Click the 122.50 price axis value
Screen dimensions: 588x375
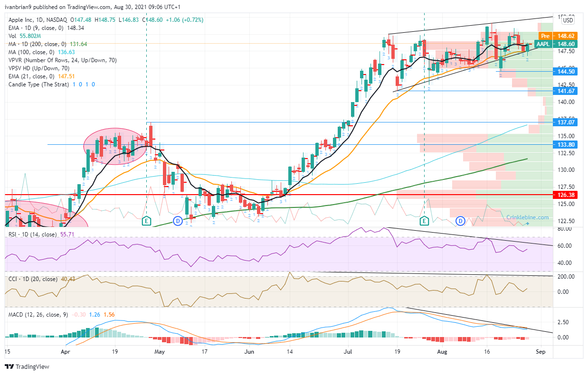tap(566, 221)
